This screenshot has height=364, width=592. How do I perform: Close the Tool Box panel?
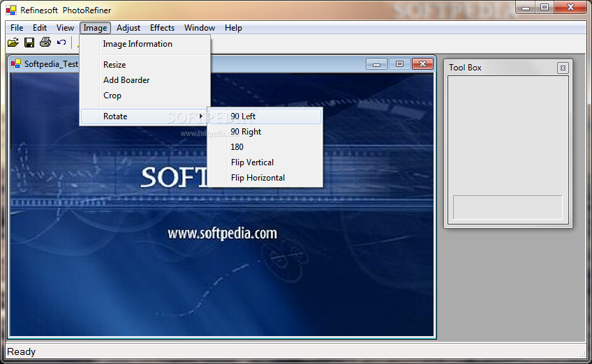[x=563, y=68]
